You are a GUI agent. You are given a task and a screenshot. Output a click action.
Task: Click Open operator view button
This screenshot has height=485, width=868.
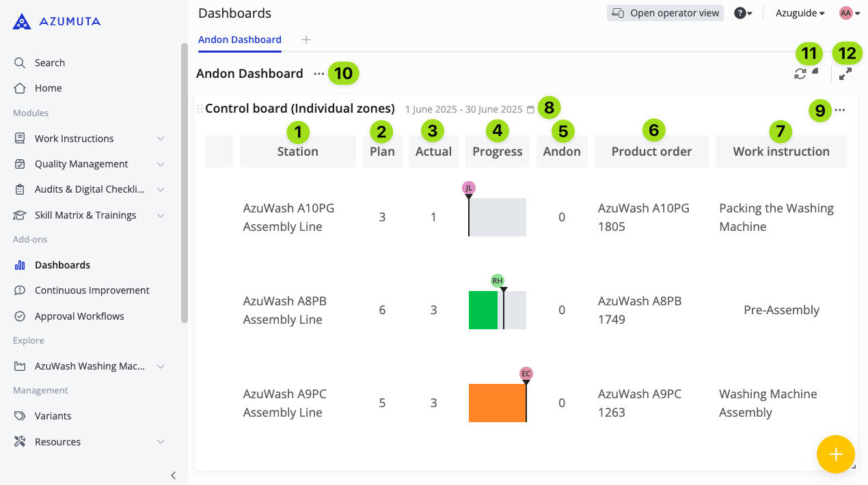(x=665, y=13)
